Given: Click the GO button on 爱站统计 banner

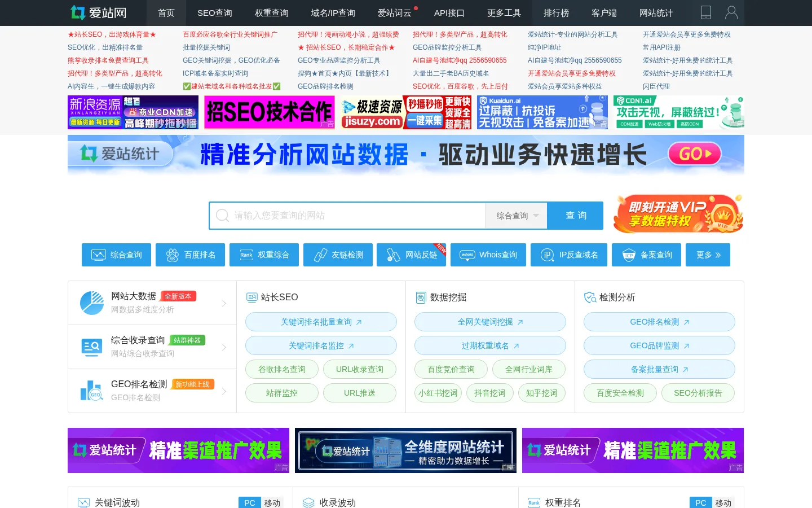Looking at the screenshot, I should tap(694, 154).
